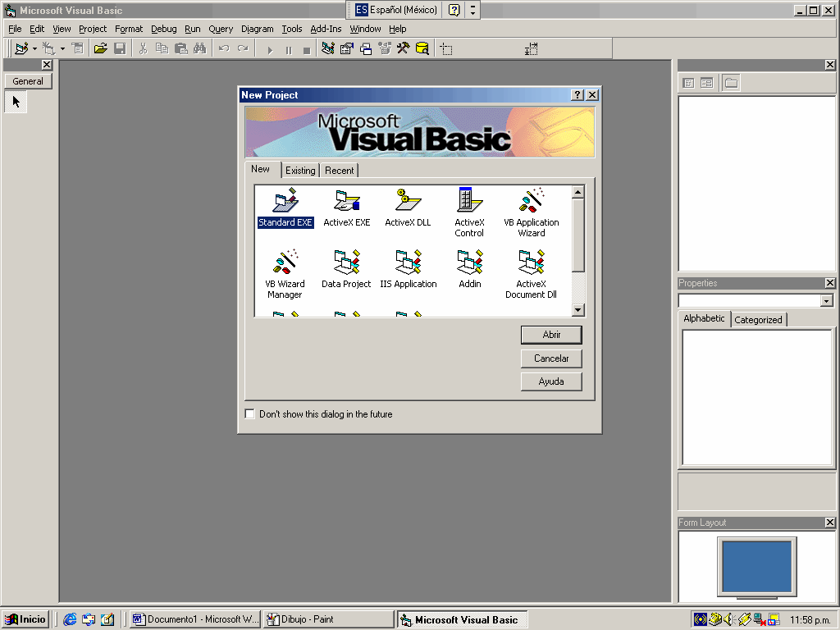Open Project Explorer toolbar icon
Image resolution: width=840 pixels, height=630 pixels.
pos(328,48)
